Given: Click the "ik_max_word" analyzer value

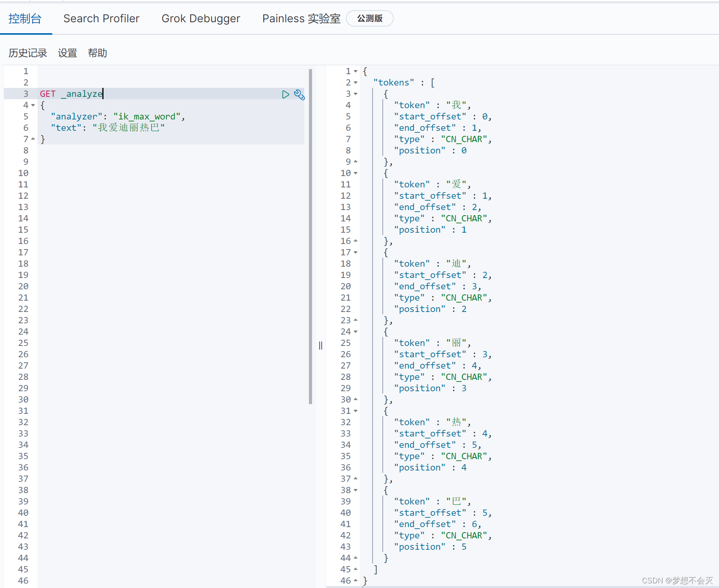Looking at the screenshot, I should coord(147,117).
